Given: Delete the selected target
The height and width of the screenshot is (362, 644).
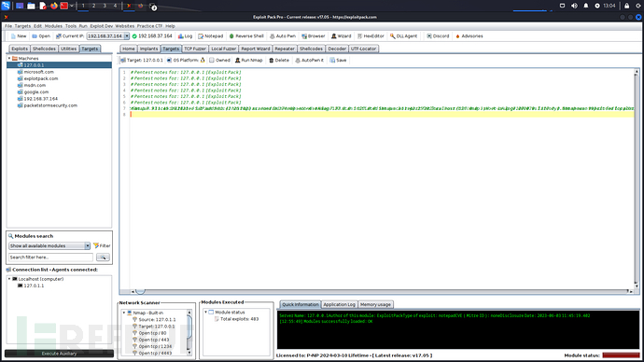Looking at the screenshot, I should (x=279, y=60).
